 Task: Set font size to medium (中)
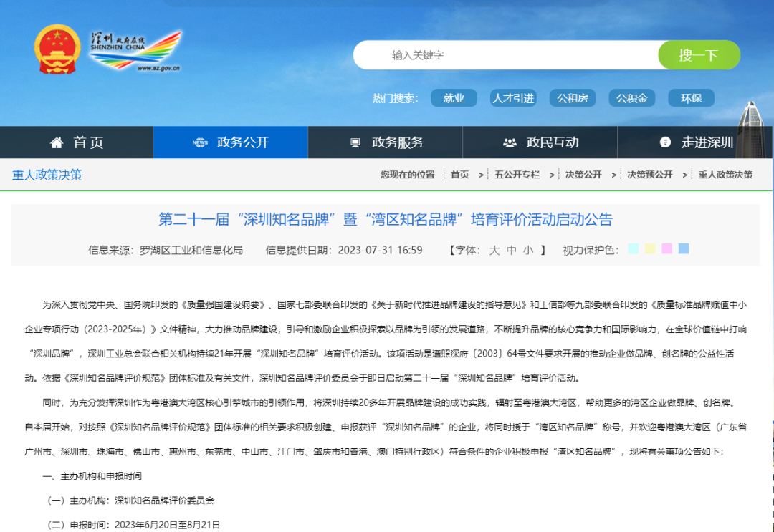click(x=511, y=250)
